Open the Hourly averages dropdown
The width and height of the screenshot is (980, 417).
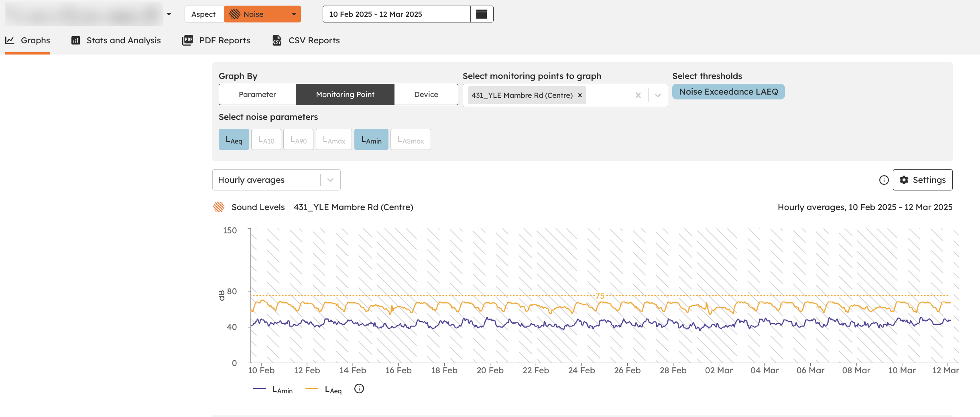pos(276,180)
